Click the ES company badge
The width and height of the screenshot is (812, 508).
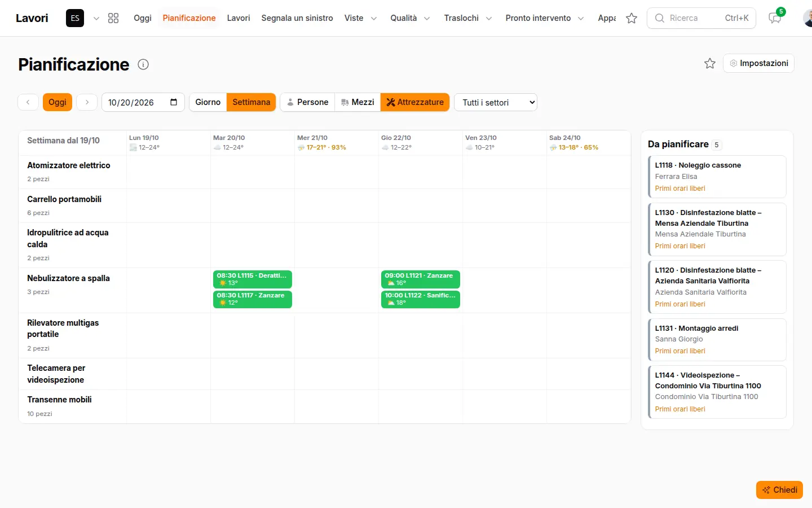[75, 18]
